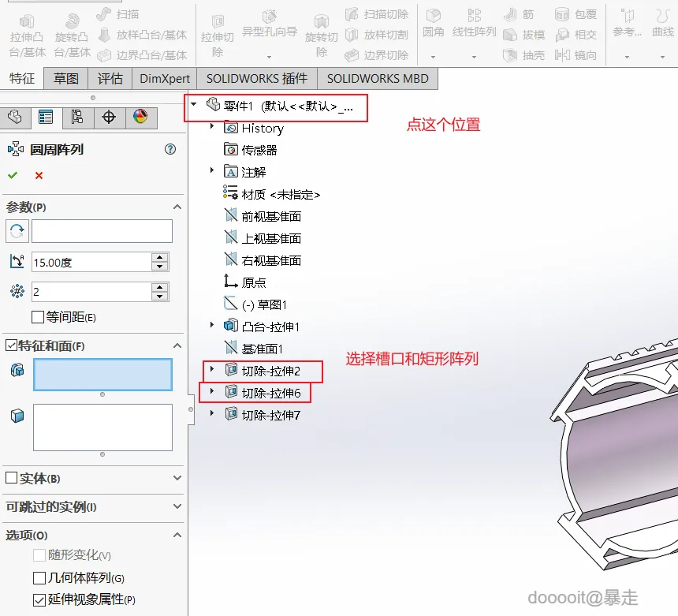Viewport: 678px width, 616px height.
Task: Select the 边界凸台/基体 boundary boss tool
Action: point(142,55)
